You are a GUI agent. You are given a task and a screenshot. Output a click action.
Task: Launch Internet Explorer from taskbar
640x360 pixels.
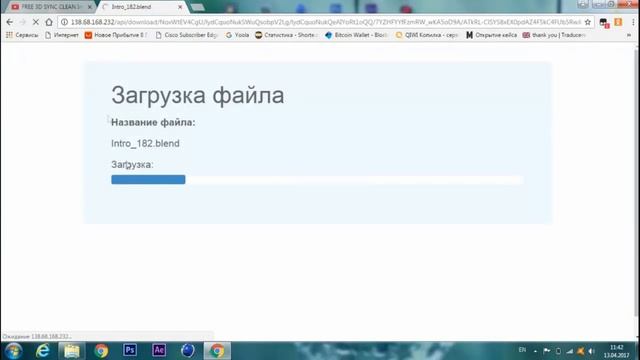[42, 351]
